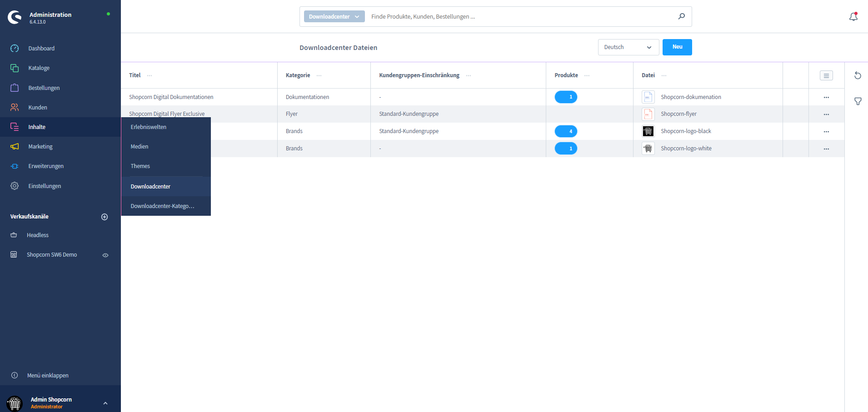Refresh the list with reload icon
This screenshot has height=412, width=868.
click(x=858, y=75)
